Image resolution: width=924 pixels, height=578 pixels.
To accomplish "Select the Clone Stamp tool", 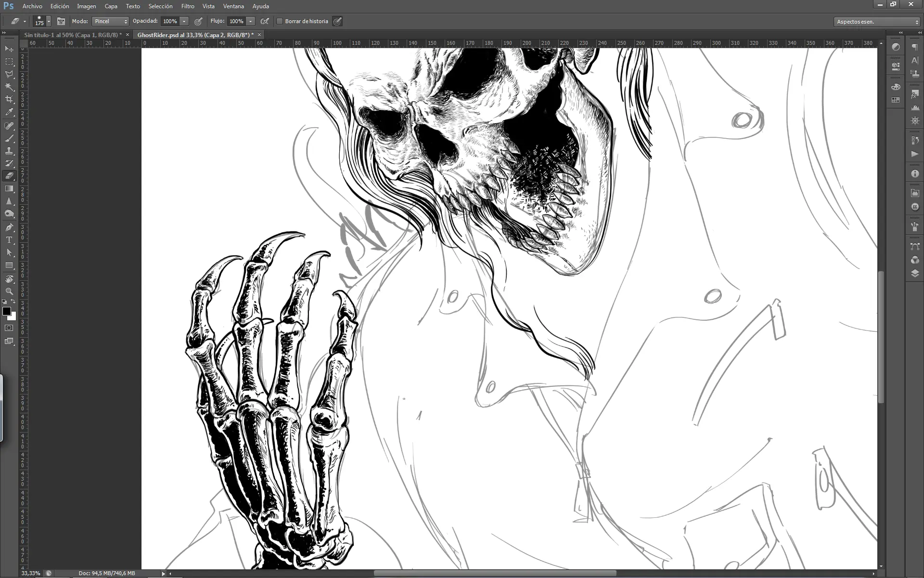I will point(9,151).
